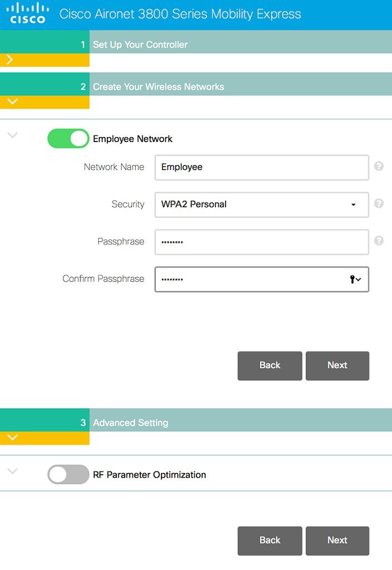Expand the Set Up Your Controller chevron
Image resolution: width=392 pixels, height=570 pixels.
coord(10,60)
